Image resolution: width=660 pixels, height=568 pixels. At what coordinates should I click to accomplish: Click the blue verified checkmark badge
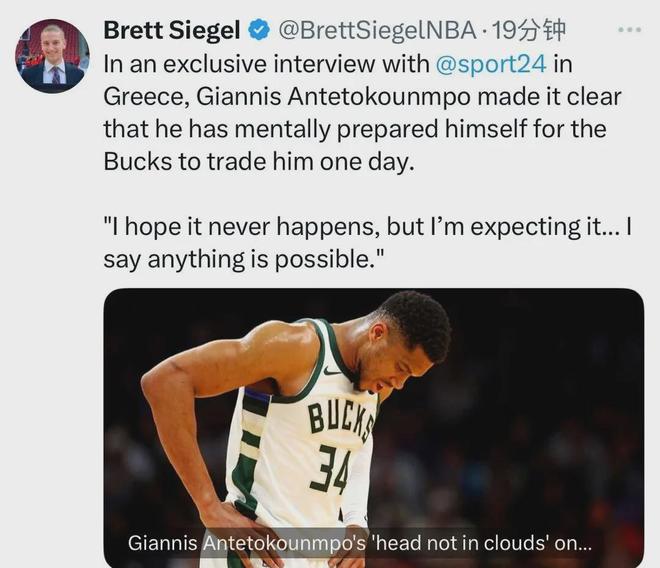[x=258, y=31]
